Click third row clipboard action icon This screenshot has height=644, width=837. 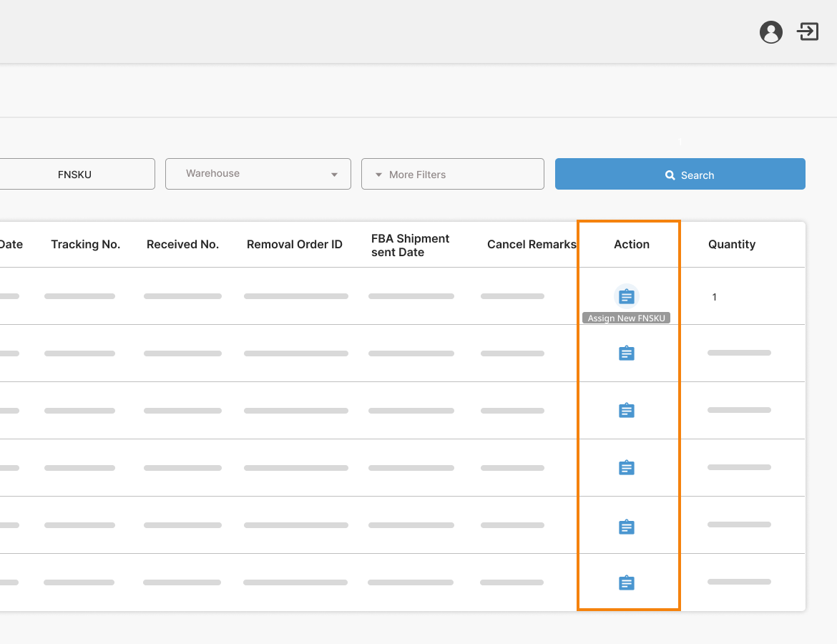626,411
